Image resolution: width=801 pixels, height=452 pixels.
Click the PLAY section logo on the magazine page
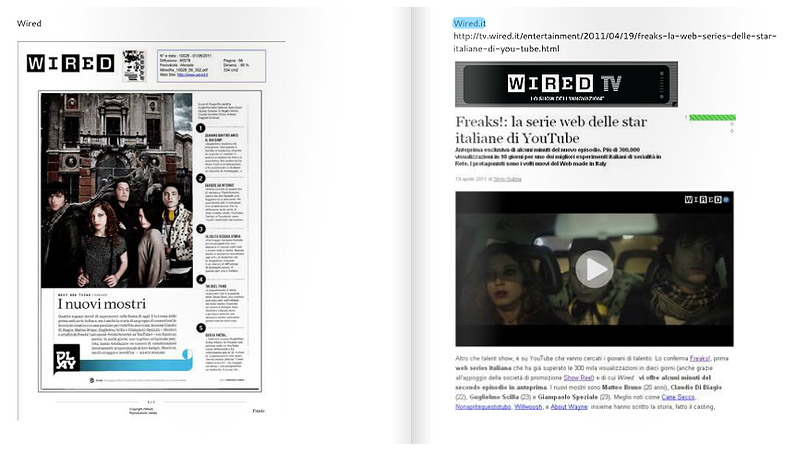66,359
